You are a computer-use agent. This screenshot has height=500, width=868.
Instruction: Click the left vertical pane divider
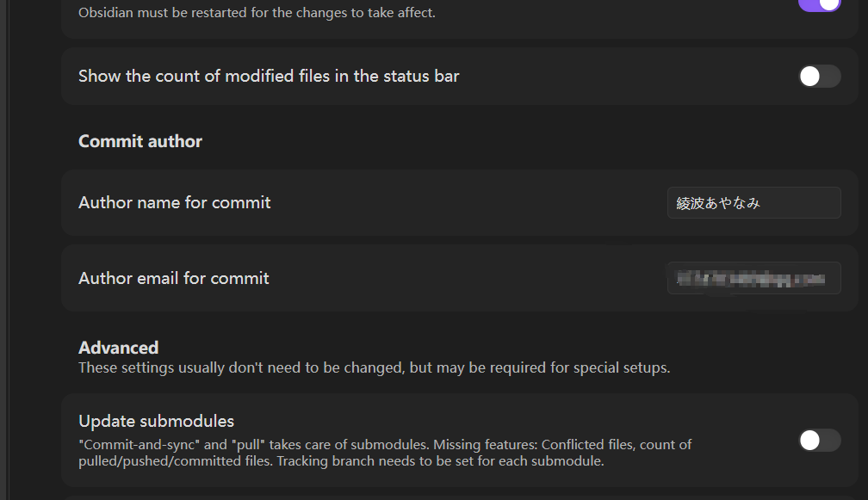(x=6, y=250)
